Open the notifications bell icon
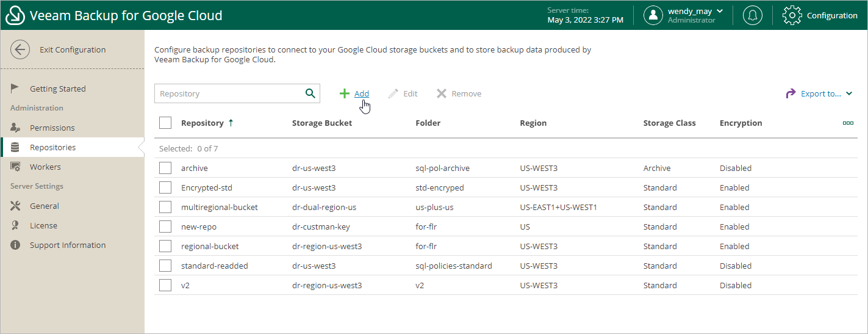 [x=753, y=15]
